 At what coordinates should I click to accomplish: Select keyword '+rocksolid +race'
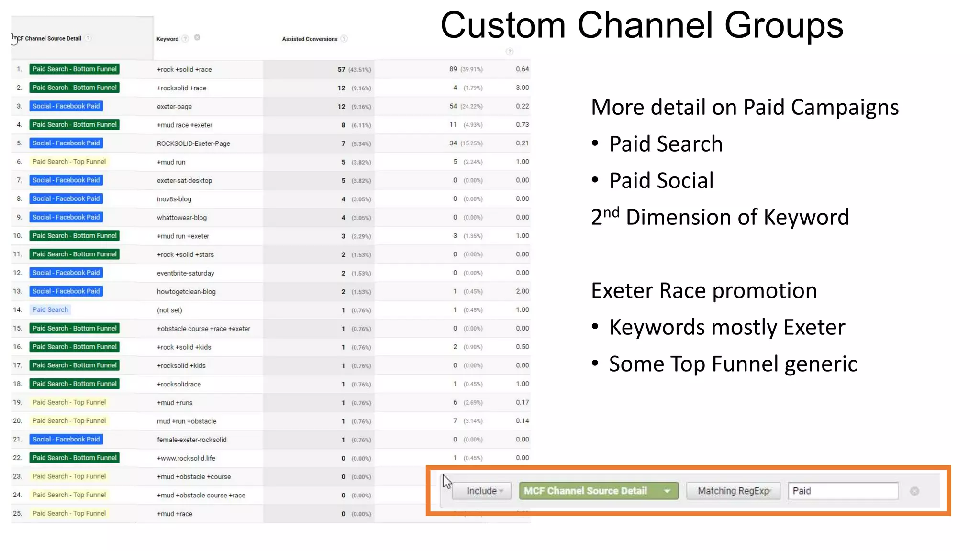[181, 88]
